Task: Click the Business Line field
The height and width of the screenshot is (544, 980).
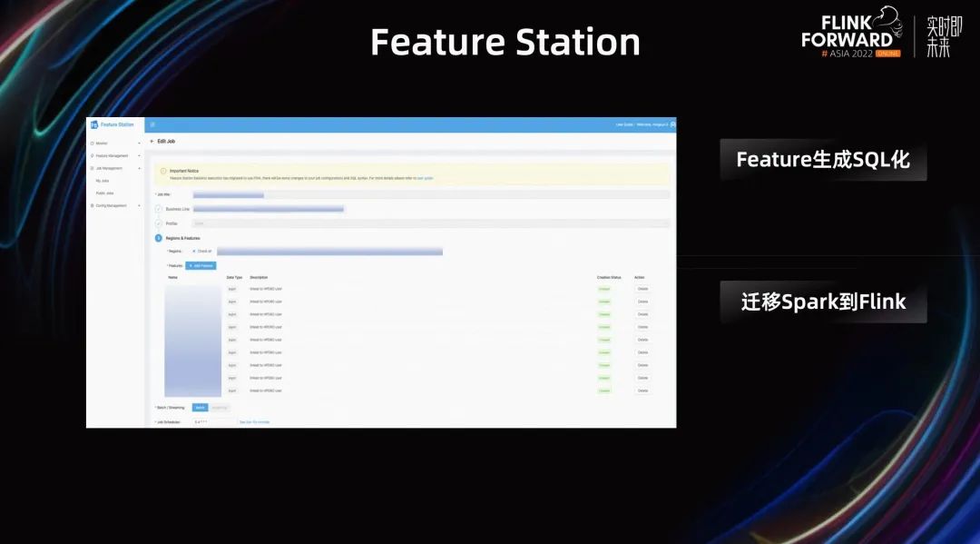Action: pyautogui.click(x=268, y=209)
